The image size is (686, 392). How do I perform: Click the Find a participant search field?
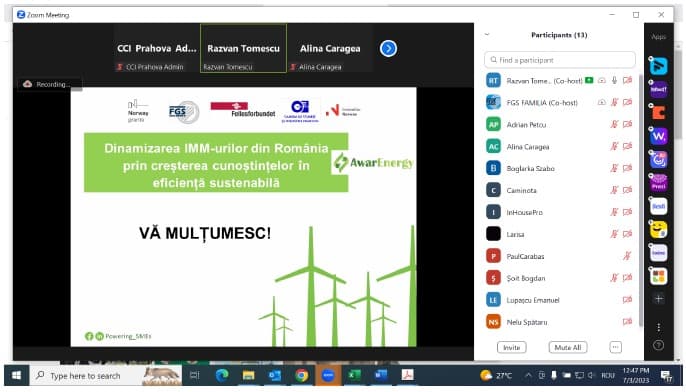pyautogui.click(x=560, y=60)
